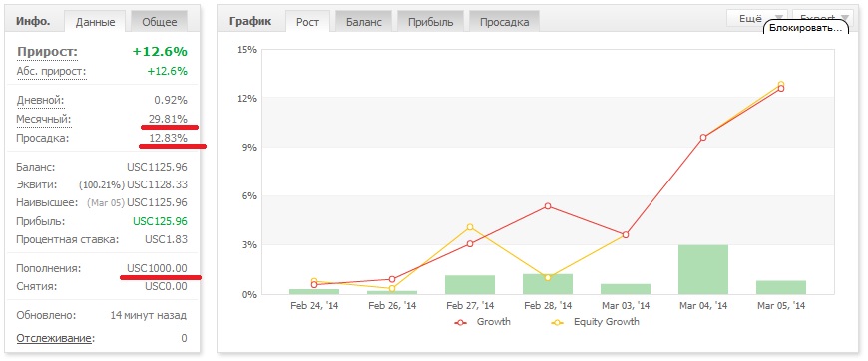Viewport: 868px width, 361px height.
Task: Click the Блокировать tooltip button
Action: pos(805,28)
